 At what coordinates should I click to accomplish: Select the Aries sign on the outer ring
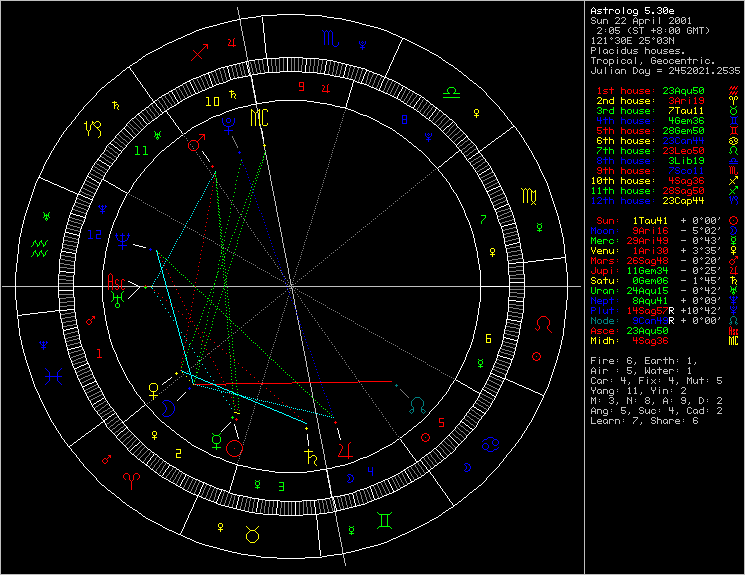pos(131,480)
